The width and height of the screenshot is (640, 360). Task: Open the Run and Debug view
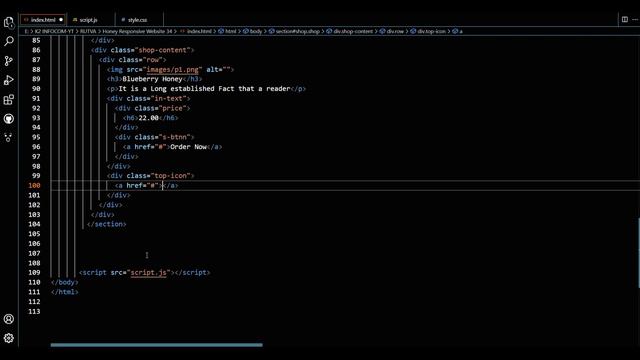9,80
